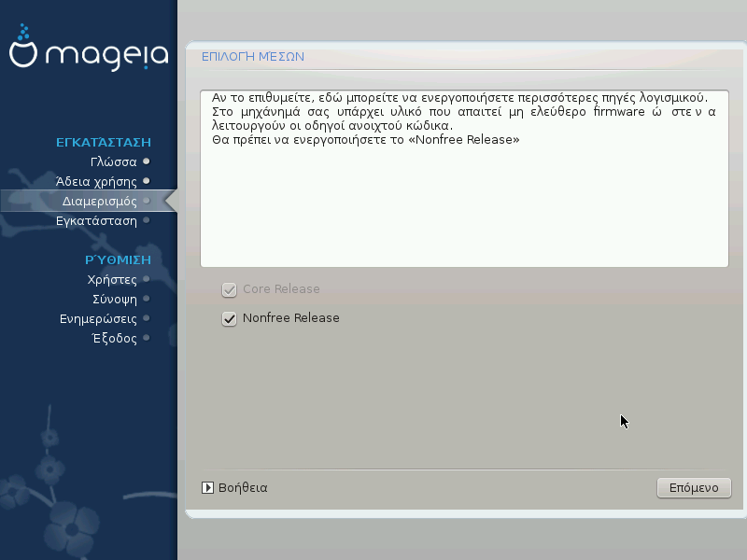Select the Σύνοψη step
The height and width of the screenshot is (560, 747).
point(115,299)
